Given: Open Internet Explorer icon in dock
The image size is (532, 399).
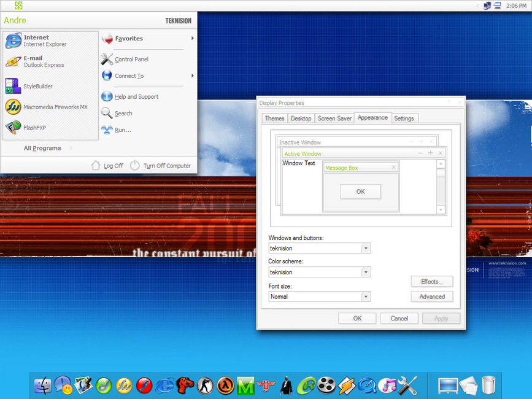Looking at the screenshot, I should pyautogui.click(x=165, y=386).
